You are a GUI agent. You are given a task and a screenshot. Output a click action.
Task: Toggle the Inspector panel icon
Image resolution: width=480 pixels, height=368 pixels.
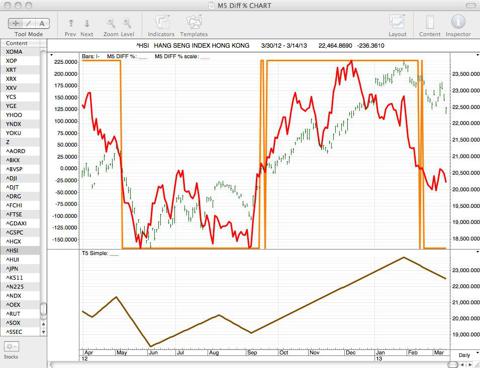(458, 22)
